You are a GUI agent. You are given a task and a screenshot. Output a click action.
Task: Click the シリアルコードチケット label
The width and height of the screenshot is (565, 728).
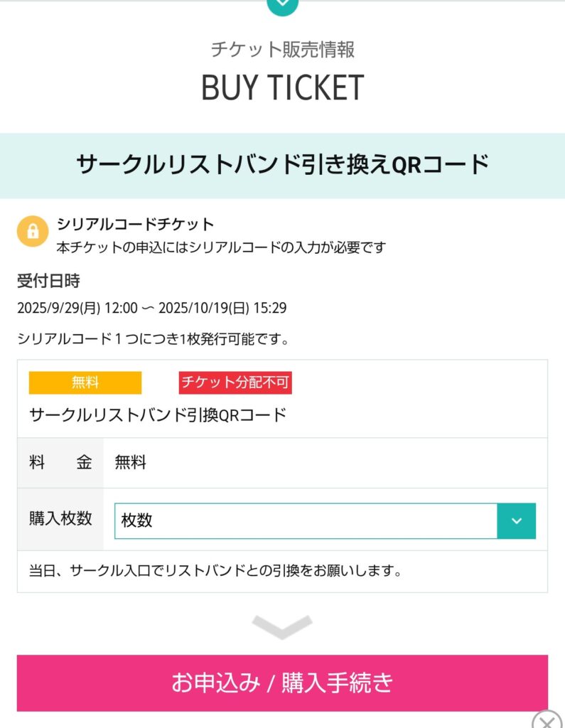pos(135,225)
